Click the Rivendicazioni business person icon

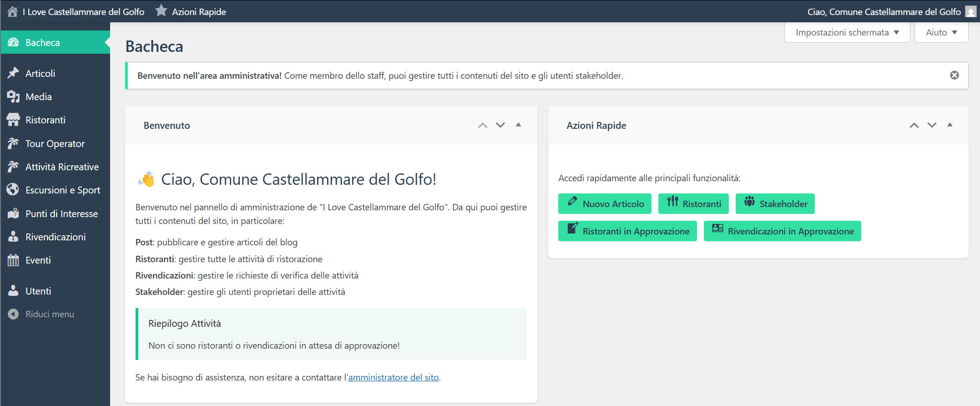point(13,237)
